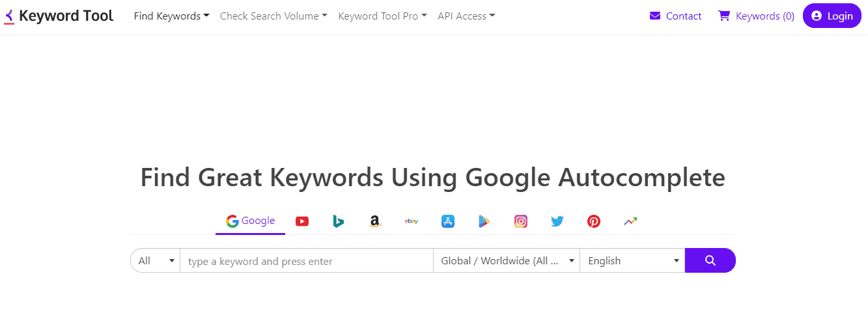Open the All search type dropdown
This screenshot has width=868, height=317.
coord(156,260)
